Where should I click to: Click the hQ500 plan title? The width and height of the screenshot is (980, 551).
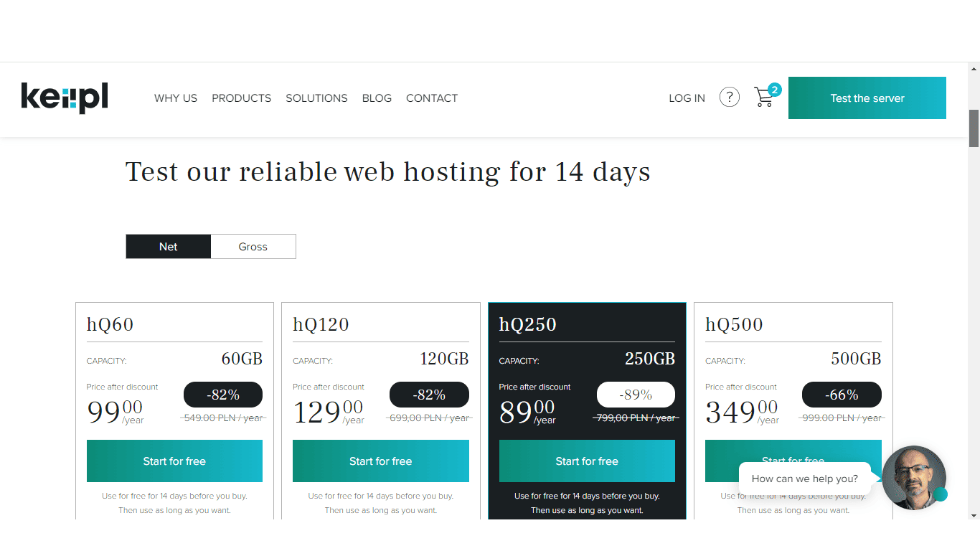pyautogui.click(x=734, y=324)
